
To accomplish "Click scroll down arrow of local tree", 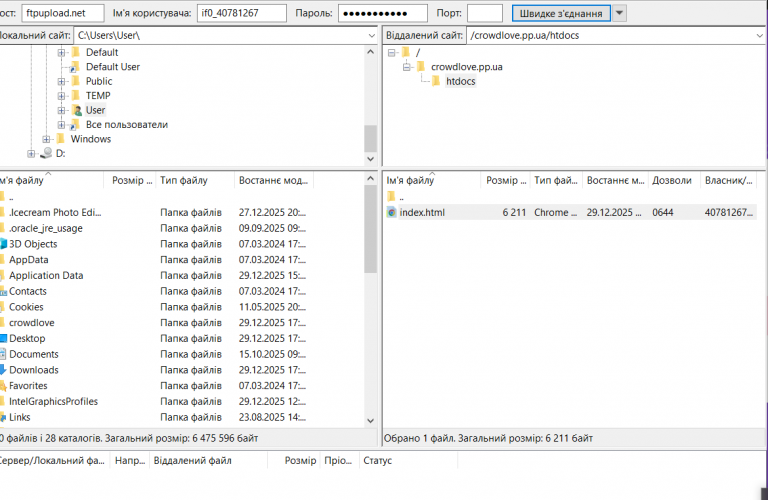I will tap(371, 159).
